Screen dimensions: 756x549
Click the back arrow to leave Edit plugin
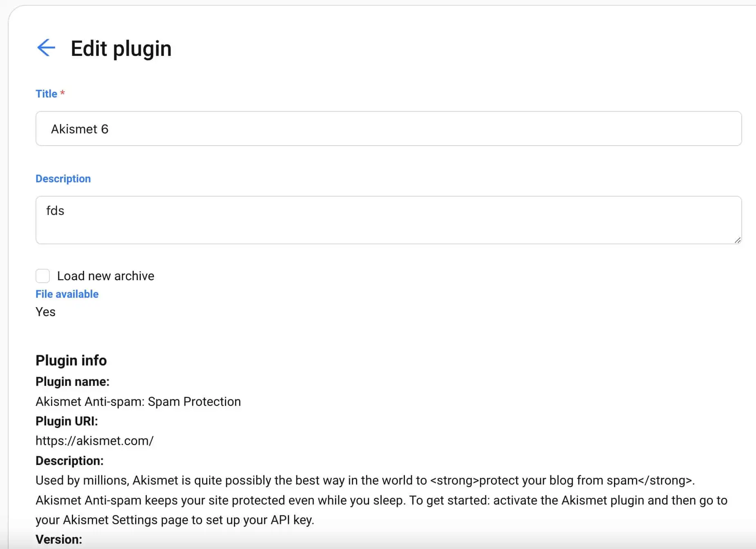click(x=46, y=48)
